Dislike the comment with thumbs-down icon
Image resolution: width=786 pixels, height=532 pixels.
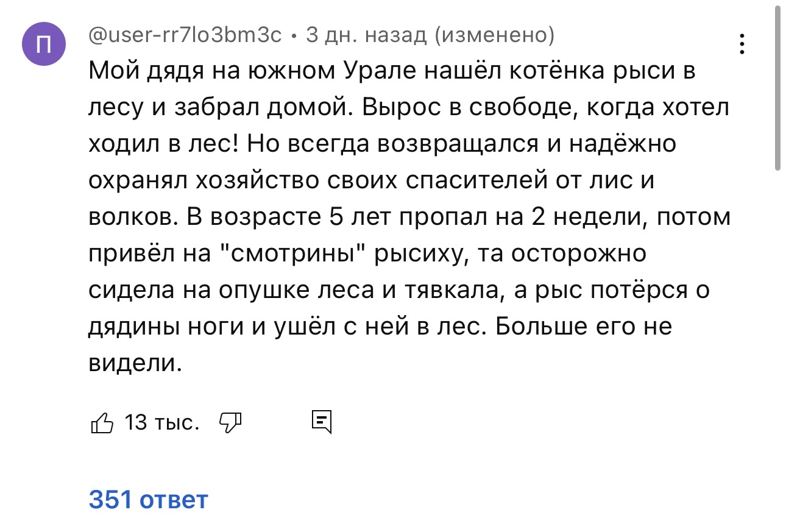click(230, 421)
